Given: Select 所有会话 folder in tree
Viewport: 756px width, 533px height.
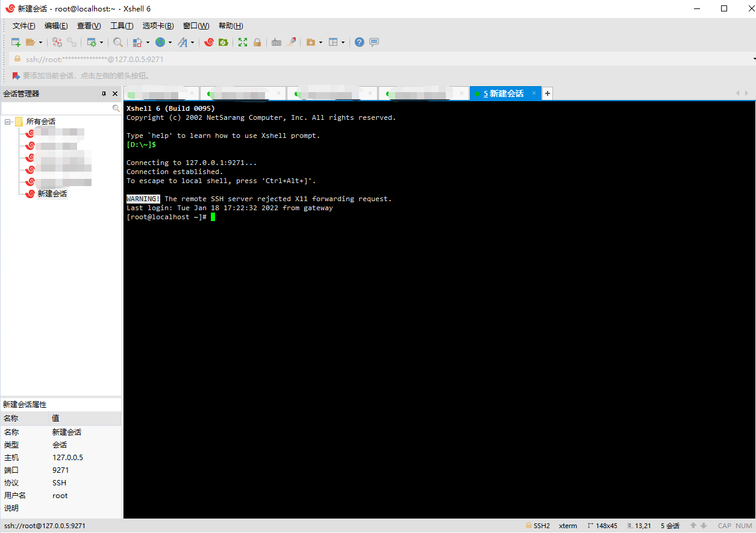Looking at the screenshot, I should click(x=40, y=122).
